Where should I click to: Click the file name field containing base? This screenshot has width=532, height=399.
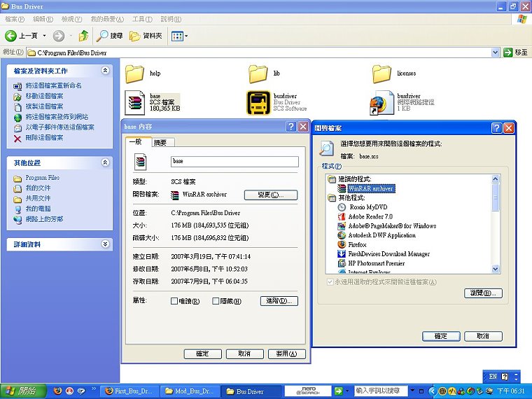234,161
